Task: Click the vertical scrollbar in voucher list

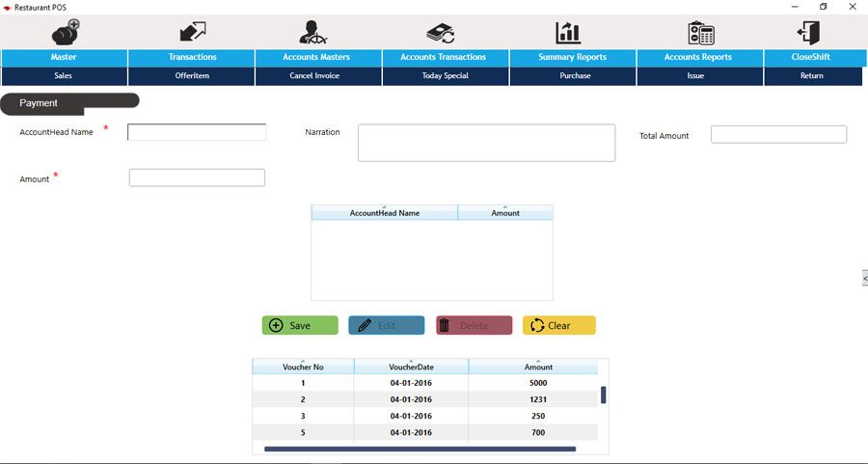Action: [x=604, y=395]
